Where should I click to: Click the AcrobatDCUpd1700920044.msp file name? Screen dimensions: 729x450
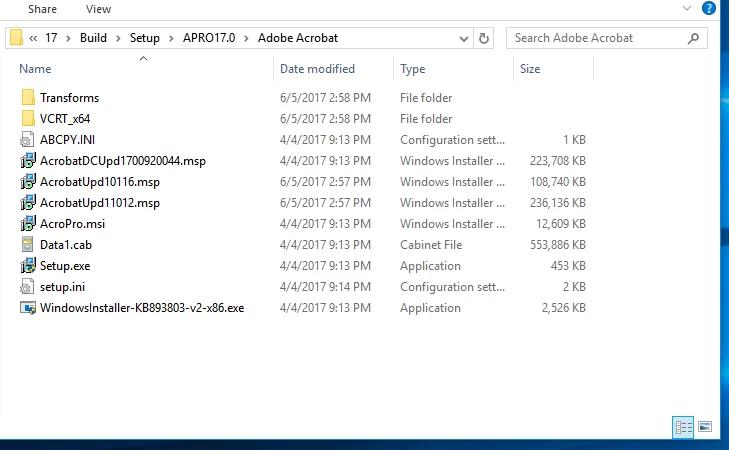pyautogui.click(x=123, y=161)
